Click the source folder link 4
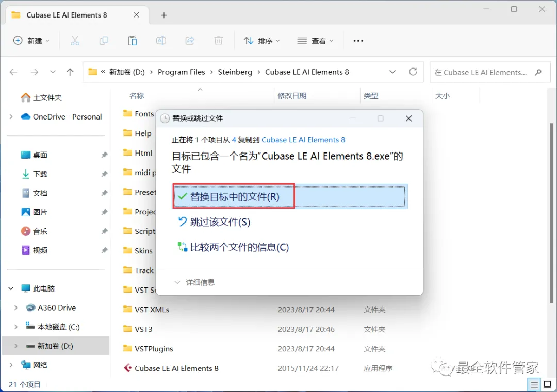The height and width of the screenshot is (392, 557). (234, 140)
